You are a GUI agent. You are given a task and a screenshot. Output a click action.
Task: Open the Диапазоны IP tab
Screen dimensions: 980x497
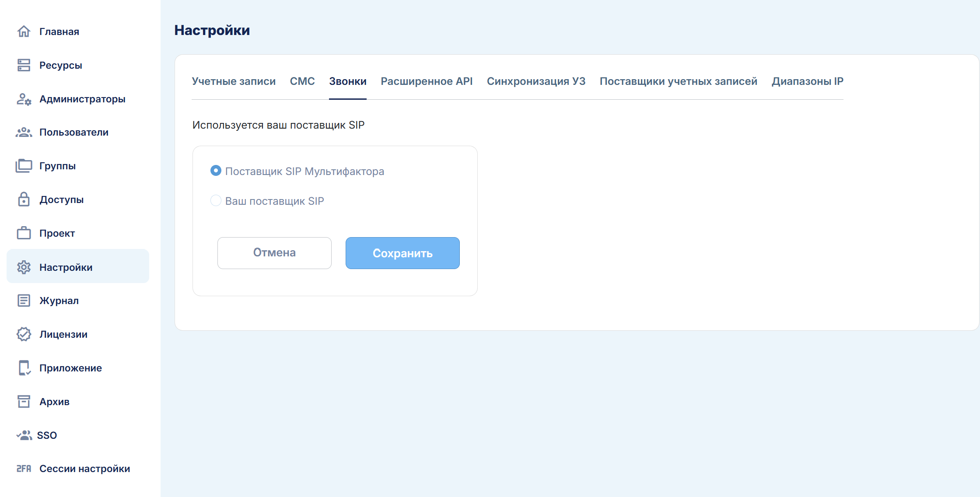click(x=807, y=81)
